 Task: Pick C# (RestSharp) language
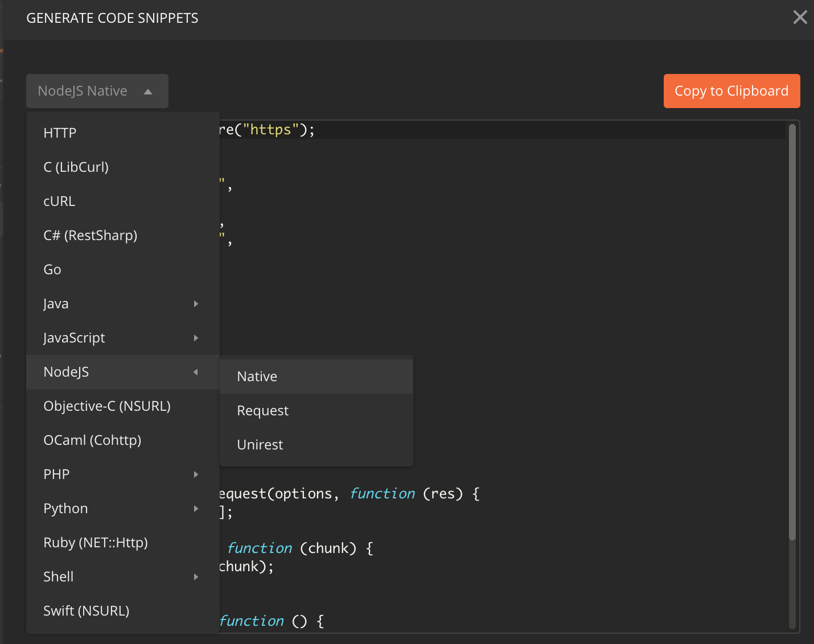coord(123,236)
